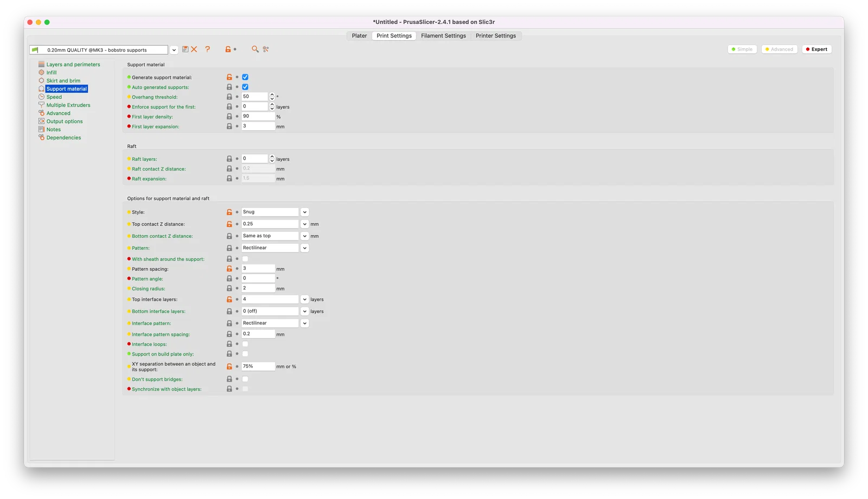
Task: Click the Overhang threshold stepper arrows
Action: [272, 97]
